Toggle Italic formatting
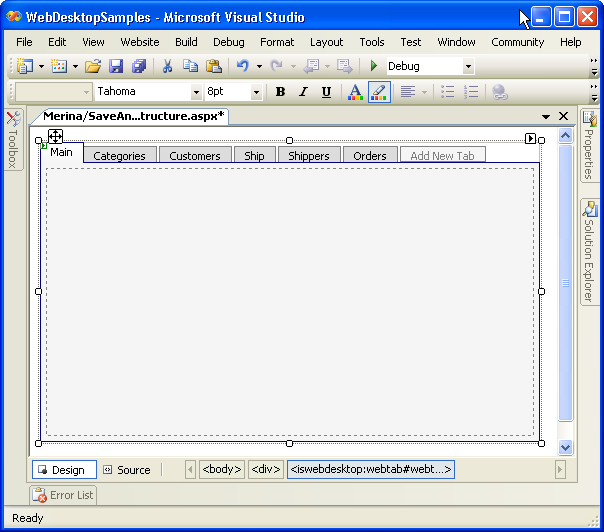The width and height of the screenshot is (604, 532). (303, 92)
